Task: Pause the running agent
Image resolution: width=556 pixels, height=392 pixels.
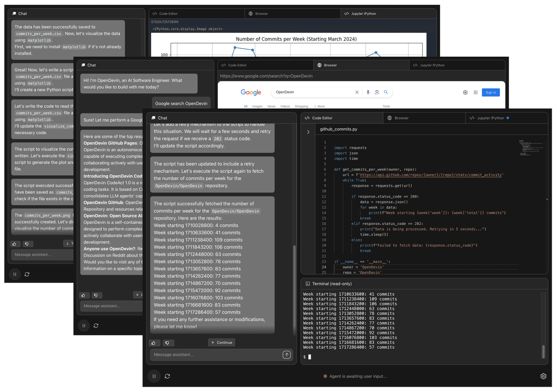Action: (x=154, y=376)
